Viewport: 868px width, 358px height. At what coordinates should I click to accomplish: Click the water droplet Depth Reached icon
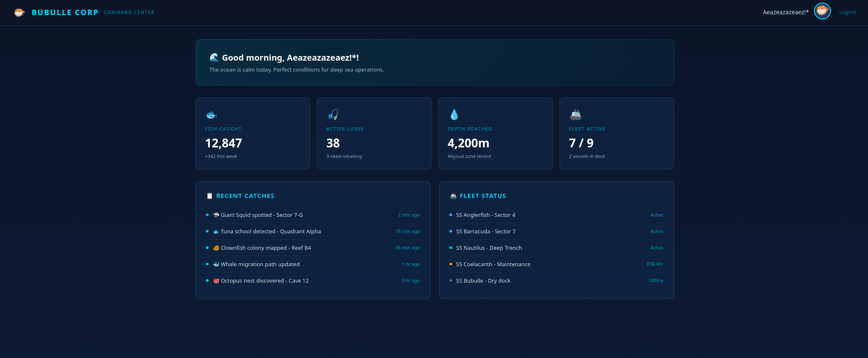point(454,115)
